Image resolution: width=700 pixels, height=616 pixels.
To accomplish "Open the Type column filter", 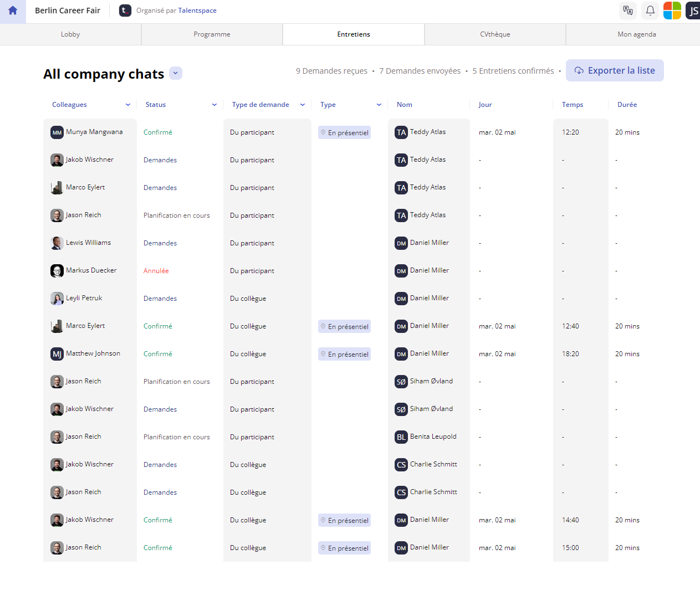I will click(379, 105).
